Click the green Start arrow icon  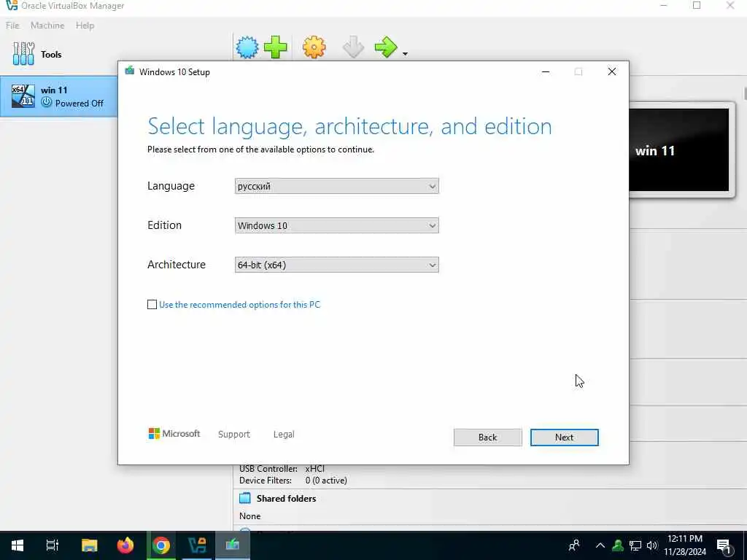(x=386, y=47)
